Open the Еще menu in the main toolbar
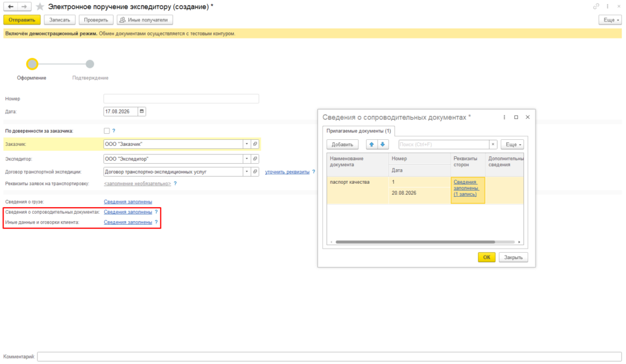626x364 pixels. pos(610,20)
